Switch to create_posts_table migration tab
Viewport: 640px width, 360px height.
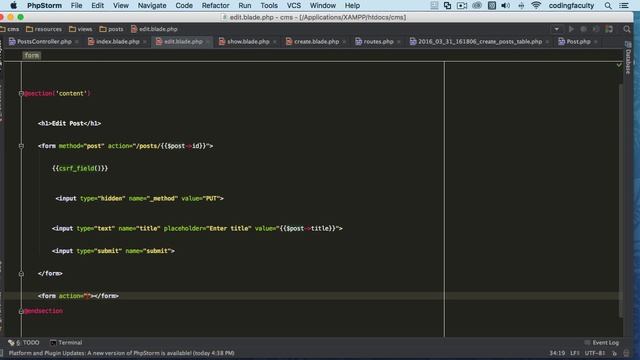[x=480, y=42]
